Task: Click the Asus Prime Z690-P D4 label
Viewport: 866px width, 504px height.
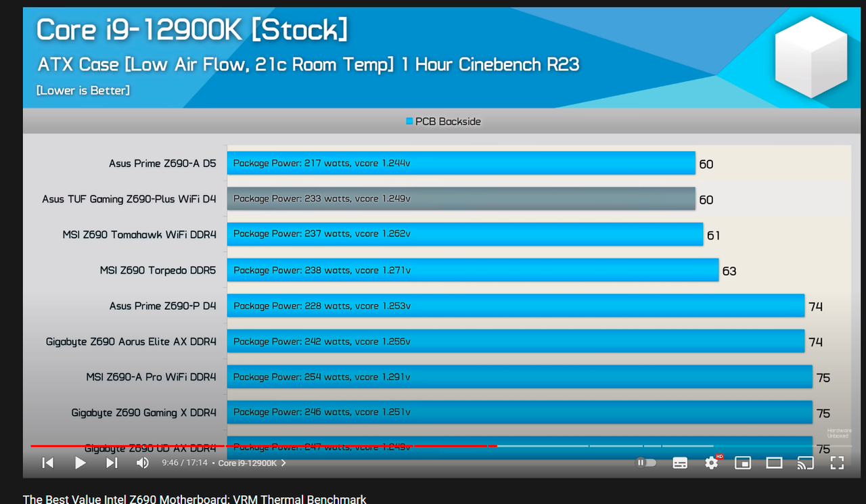Action: tap(163, 306)
